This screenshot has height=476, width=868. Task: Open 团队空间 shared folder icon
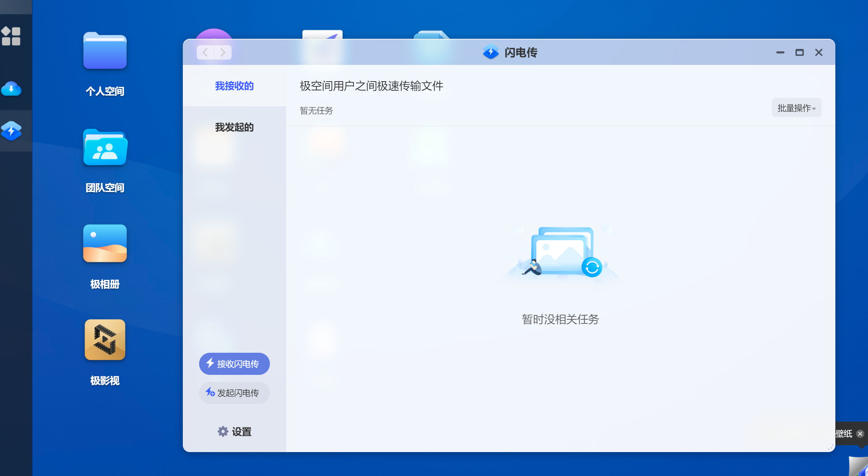(105, 147)
